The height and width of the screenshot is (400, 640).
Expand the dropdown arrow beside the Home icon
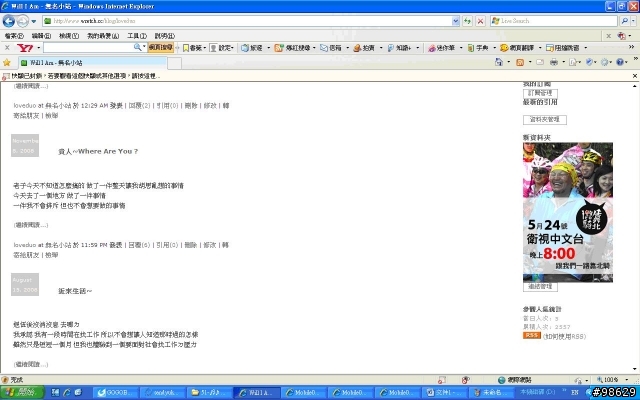(x=508, y=62)
